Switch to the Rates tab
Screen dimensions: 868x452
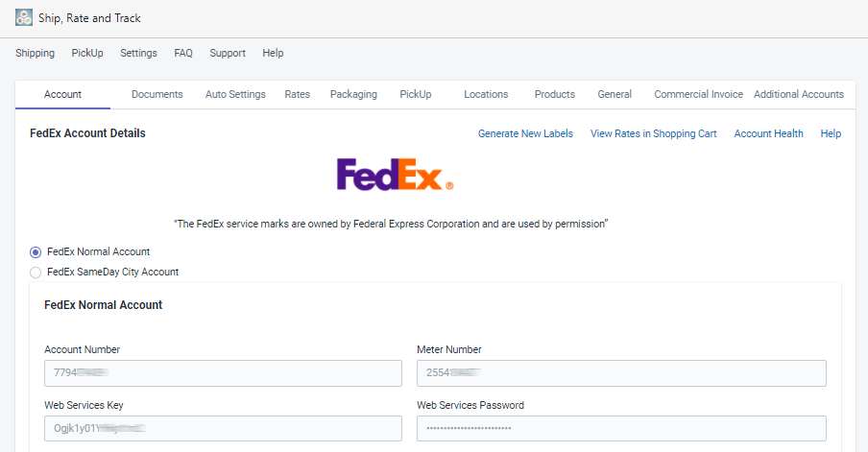coord(298,95)
